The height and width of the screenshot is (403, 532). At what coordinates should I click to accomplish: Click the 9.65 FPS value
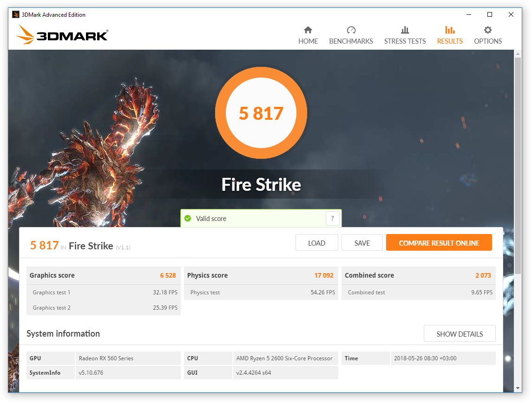point(482,292)
